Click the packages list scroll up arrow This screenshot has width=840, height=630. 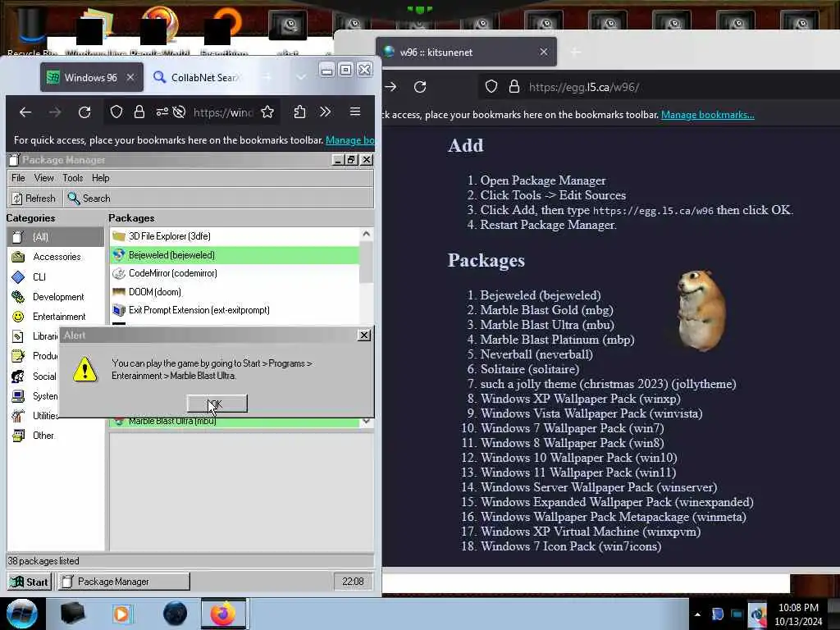click(x=366, y=234)
